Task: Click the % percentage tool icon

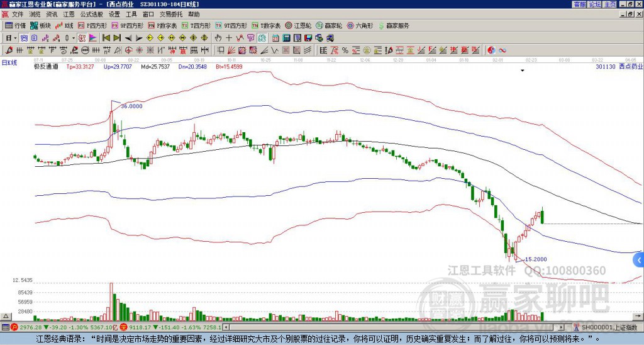Action: [345, 50]
